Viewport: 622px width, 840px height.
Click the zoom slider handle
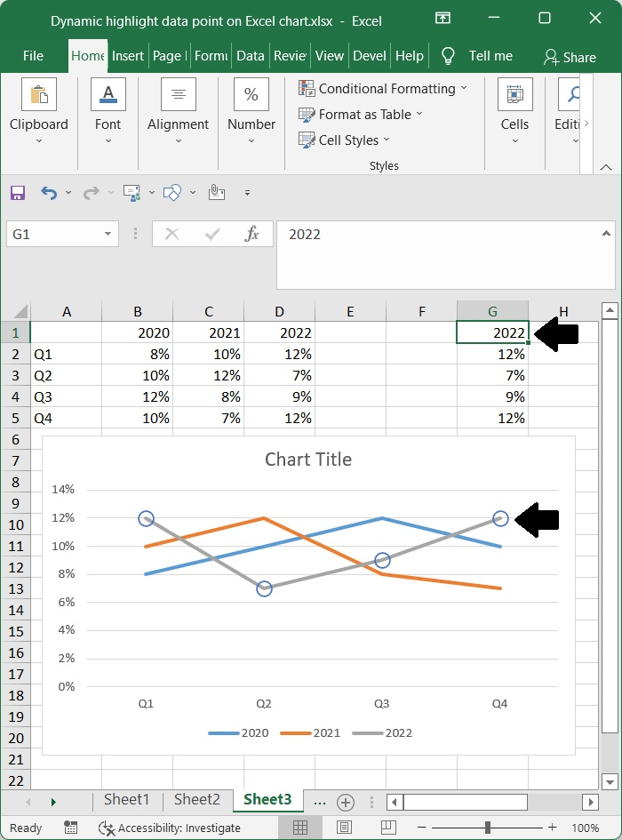[488, 828]
